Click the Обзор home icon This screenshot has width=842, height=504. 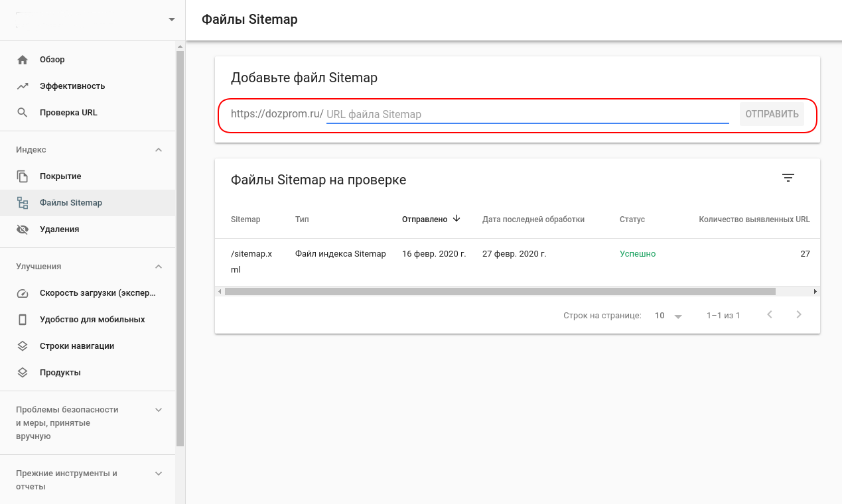point(23,60)
